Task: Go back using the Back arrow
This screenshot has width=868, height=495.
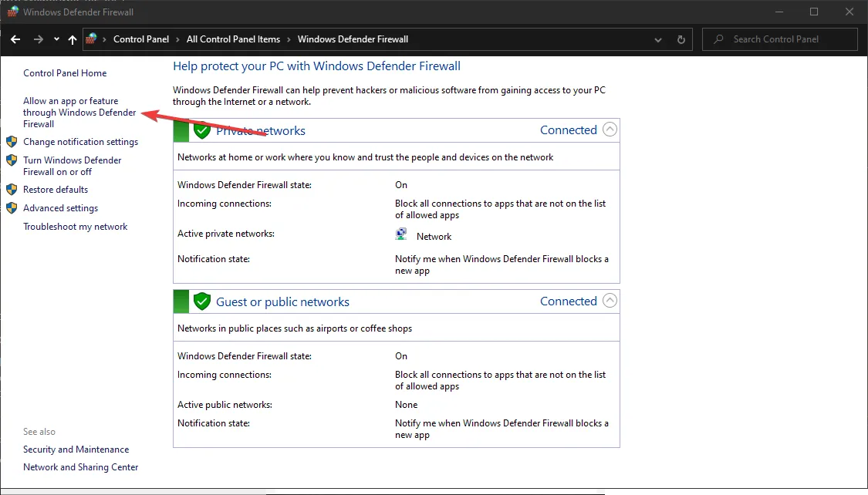Action: [x=15, y=39]
